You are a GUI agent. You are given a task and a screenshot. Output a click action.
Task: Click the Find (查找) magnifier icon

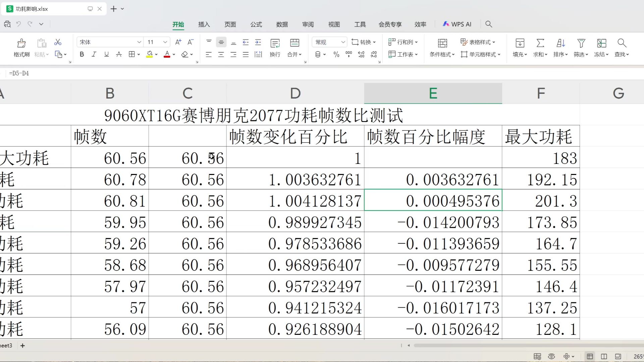coord(622,43)
